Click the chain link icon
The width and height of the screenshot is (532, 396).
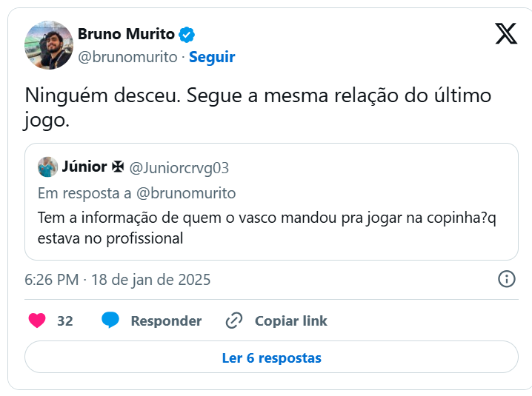pos(234,321)
